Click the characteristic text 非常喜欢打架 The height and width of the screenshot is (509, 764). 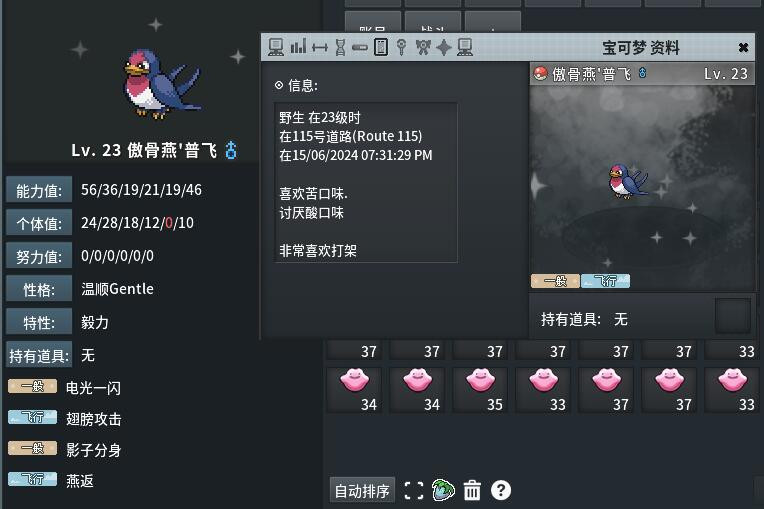pos(318,250)
